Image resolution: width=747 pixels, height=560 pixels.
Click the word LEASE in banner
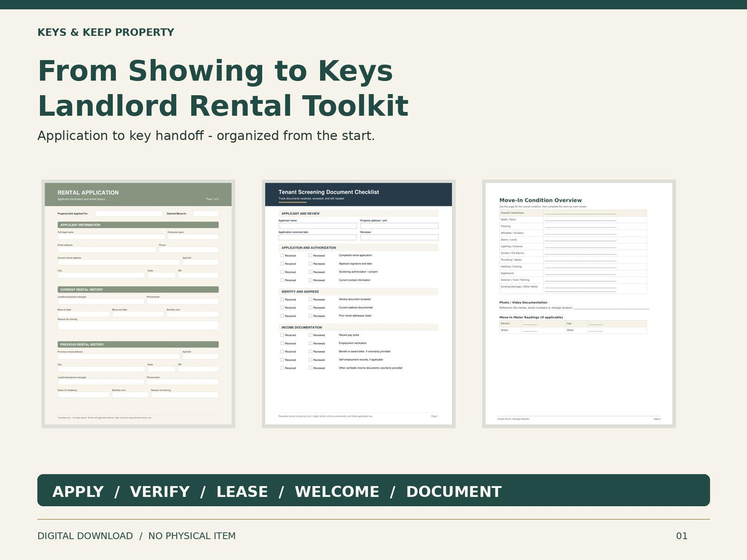click(242, 492)
